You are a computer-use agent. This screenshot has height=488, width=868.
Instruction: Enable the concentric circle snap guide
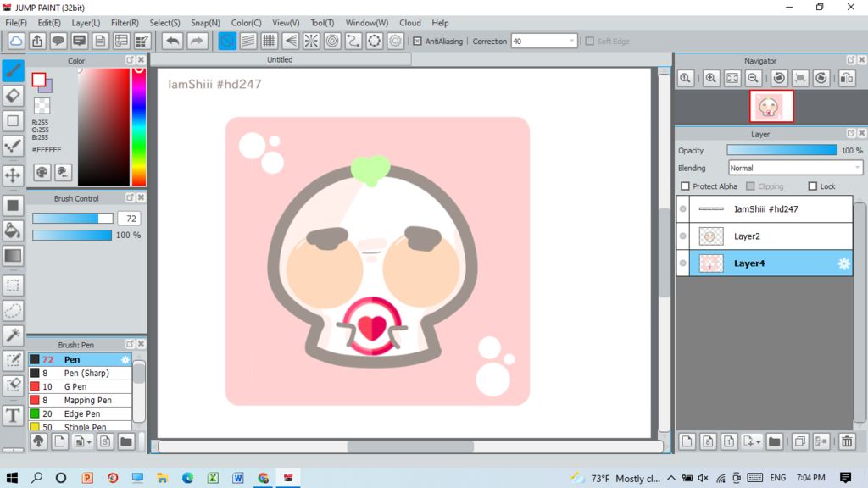coord(332,41)
